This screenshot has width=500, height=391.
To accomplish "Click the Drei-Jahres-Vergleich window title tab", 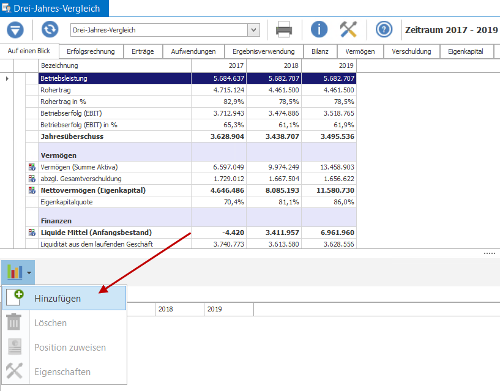I will [x=54, y=8].
